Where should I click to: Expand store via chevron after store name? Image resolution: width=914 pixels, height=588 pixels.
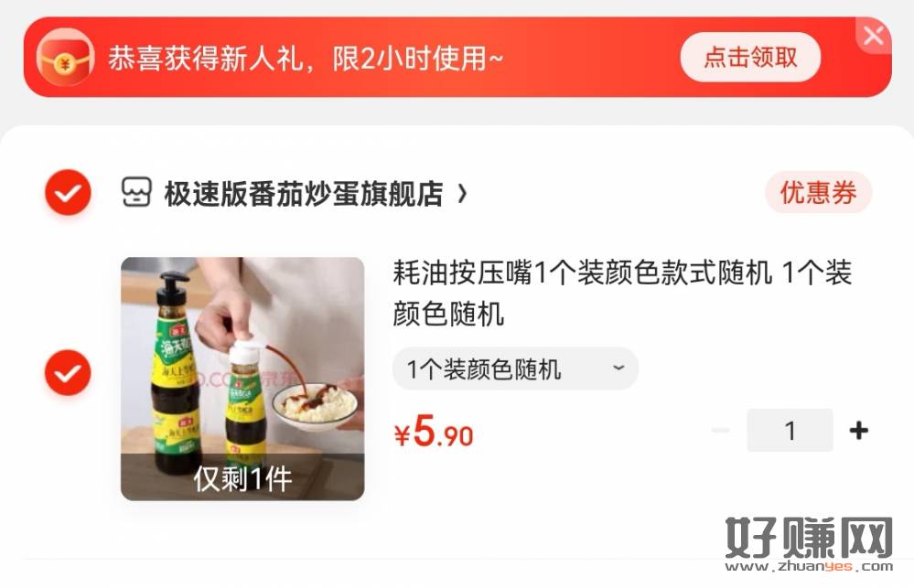tap(462, 194)
